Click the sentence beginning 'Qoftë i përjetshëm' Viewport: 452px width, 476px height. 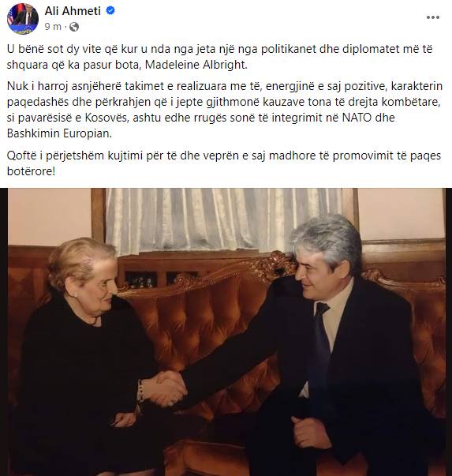click(224, 163)
